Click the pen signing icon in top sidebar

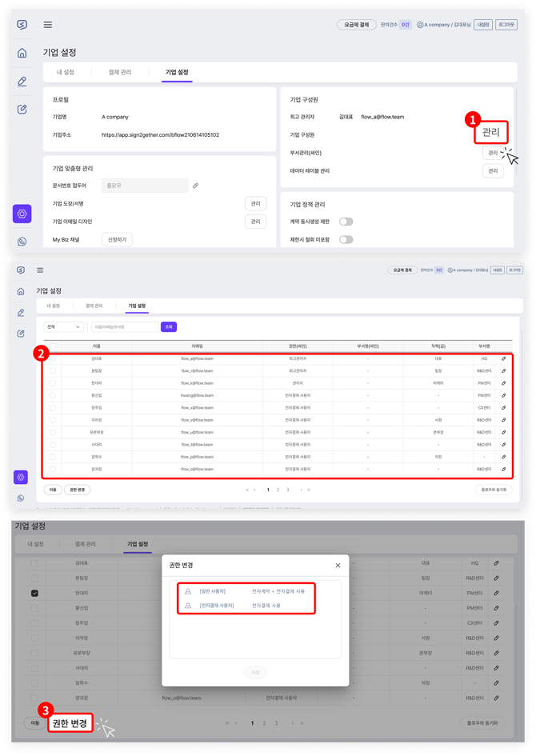point(22,82)
